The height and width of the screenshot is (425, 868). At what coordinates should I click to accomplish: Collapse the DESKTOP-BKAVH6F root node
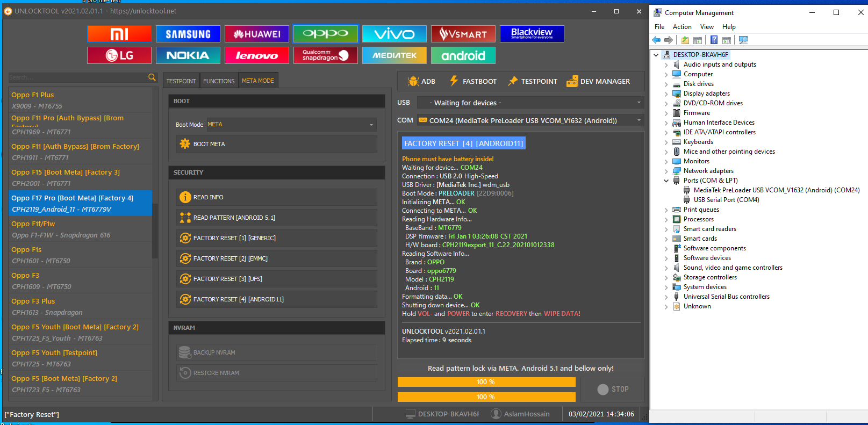coord(656,55)
